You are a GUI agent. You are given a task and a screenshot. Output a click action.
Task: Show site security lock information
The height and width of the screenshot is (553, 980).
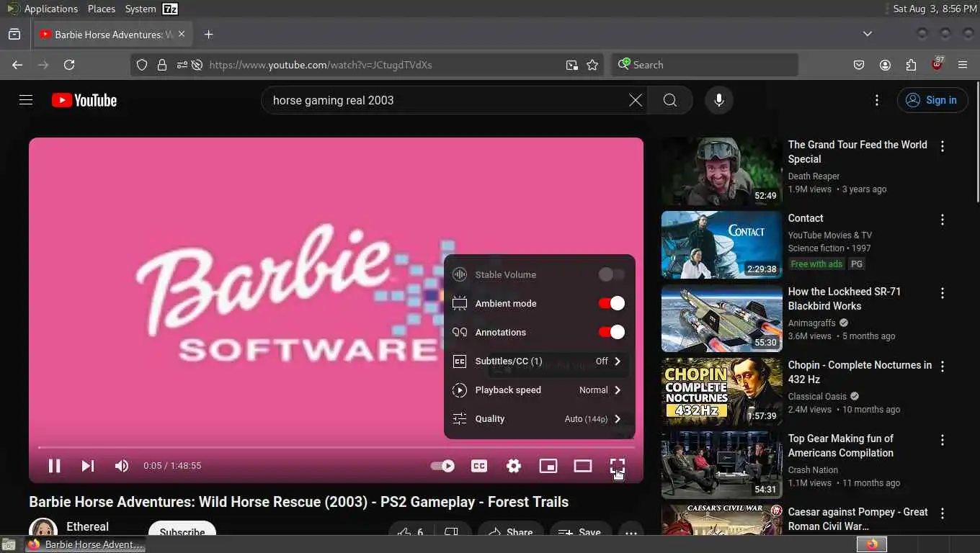pyautogui.click(x=162, y=65)
